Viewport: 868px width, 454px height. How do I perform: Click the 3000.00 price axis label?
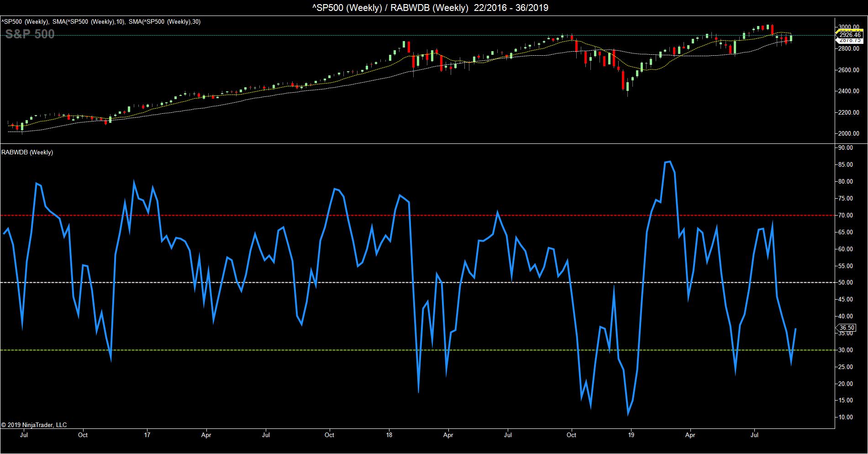point(849,27)
